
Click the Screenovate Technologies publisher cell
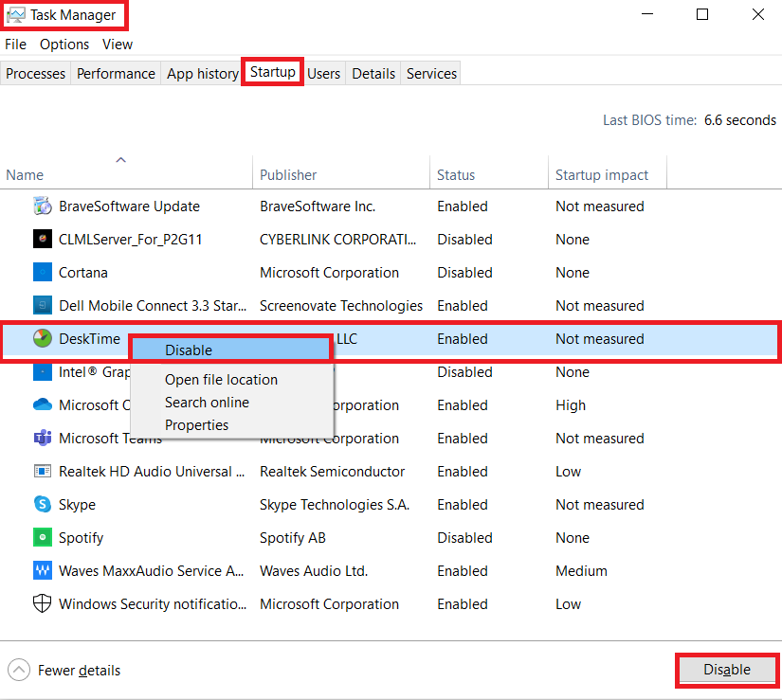click(x=341, y=305)
